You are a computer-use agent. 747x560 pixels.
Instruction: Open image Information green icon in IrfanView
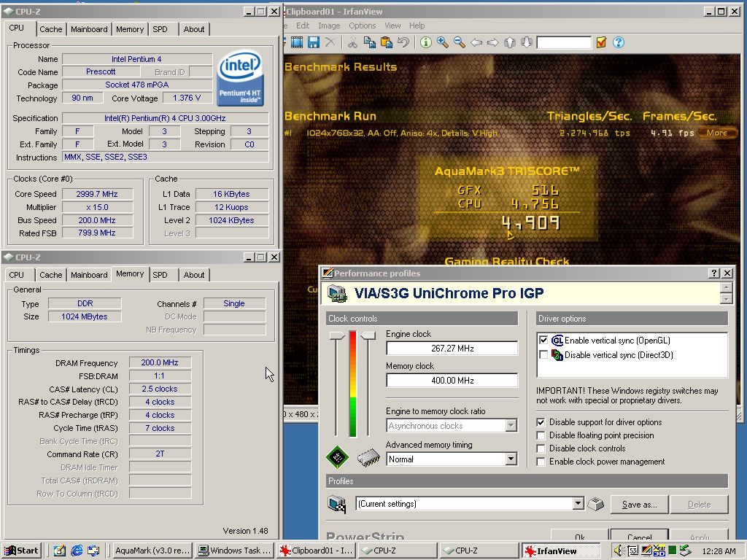click(x=425, y=42)
